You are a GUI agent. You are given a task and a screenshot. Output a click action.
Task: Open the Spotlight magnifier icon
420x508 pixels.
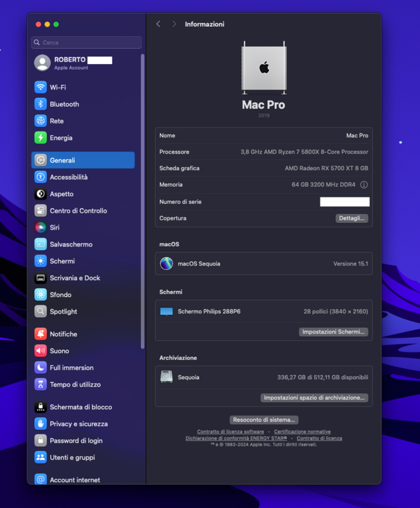point(41,311)
